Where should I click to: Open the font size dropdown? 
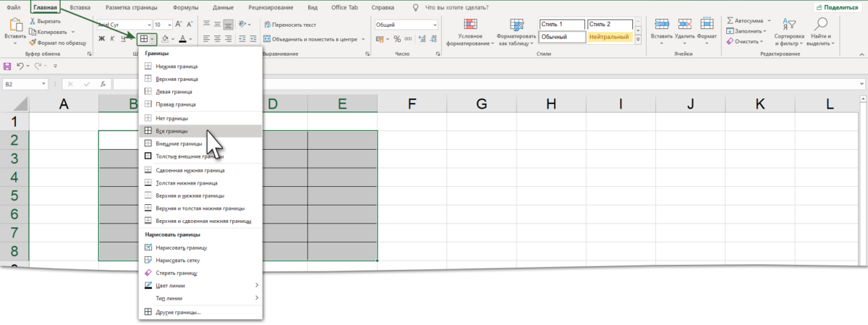[x=167, y=24]
